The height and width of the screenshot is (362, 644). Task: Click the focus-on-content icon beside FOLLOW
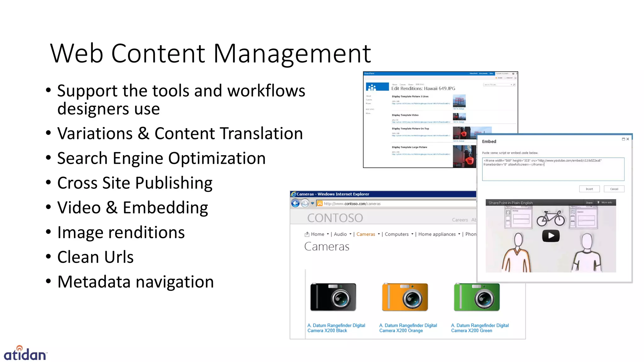pos(515,78)
